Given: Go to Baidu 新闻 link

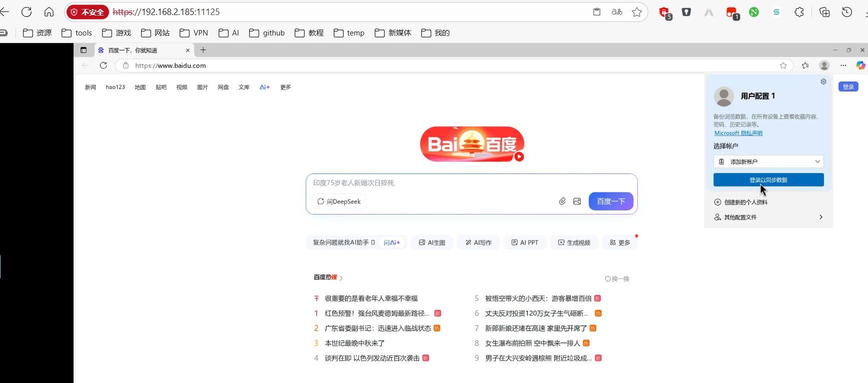Looking at the screenshot, I should pyautogui.click(x=91, y=87).
